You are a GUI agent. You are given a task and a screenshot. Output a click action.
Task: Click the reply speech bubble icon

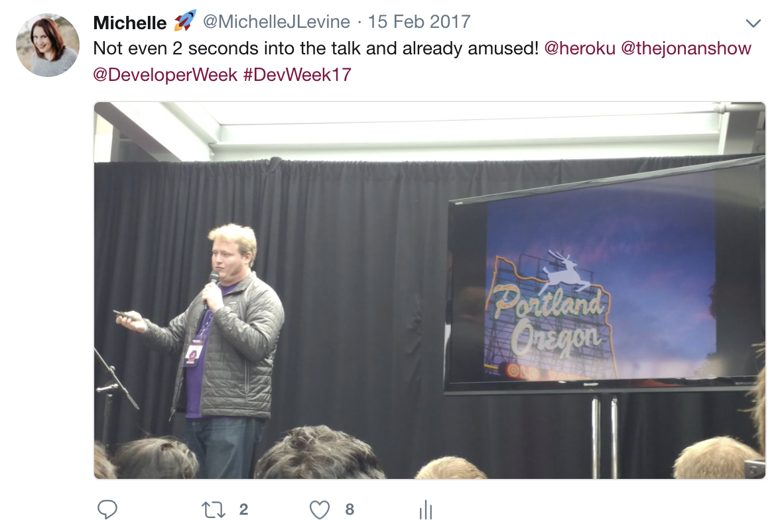(x=107, y=509)
